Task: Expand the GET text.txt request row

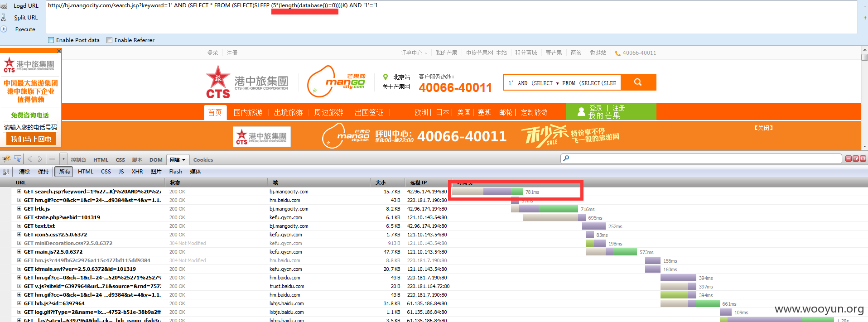Action: (19, 226)
